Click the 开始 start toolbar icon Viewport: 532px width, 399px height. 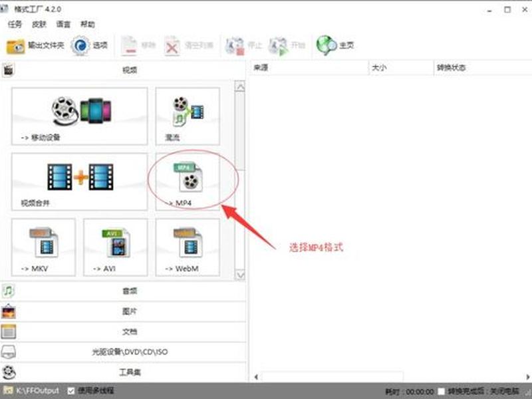tap(278, 45)
